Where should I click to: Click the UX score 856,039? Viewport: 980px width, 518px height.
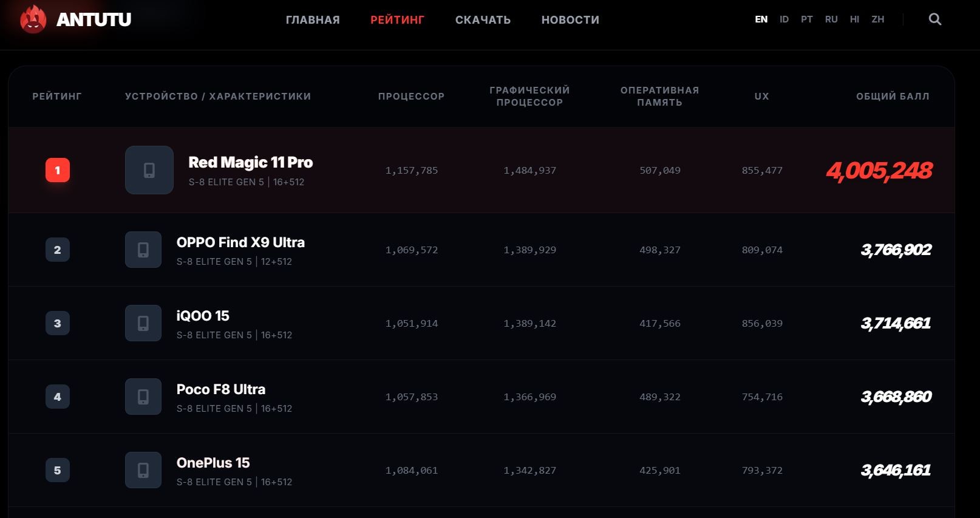click(x=762, y=324)
